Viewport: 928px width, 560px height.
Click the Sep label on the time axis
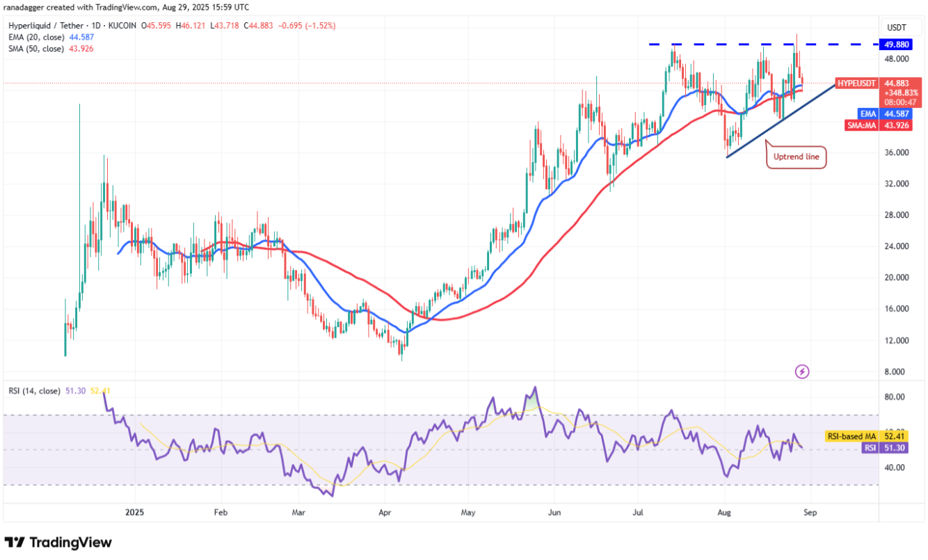coord(810,512)
